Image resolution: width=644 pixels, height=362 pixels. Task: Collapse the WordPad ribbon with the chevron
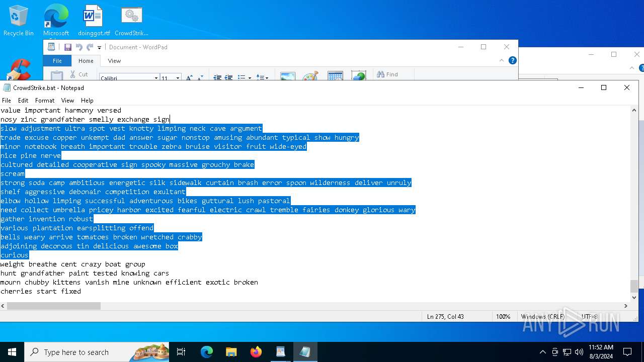tap(502, 60)
